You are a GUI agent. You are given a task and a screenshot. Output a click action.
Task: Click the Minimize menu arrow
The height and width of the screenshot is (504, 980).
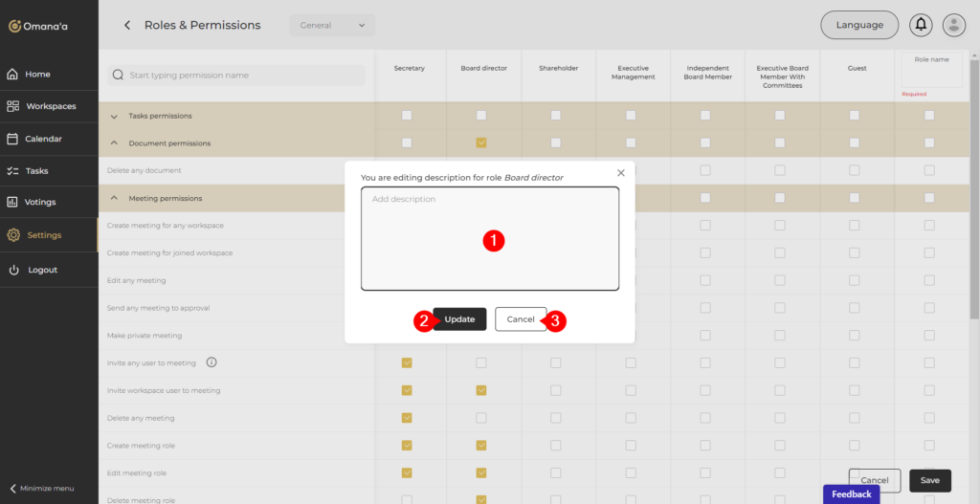click(12, 488)
